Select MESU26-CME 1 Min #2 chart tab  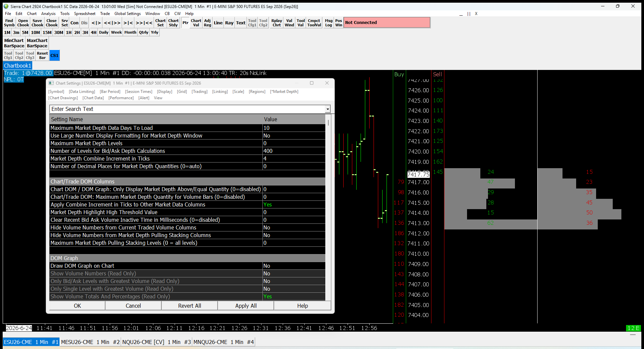tap(90, 342)
